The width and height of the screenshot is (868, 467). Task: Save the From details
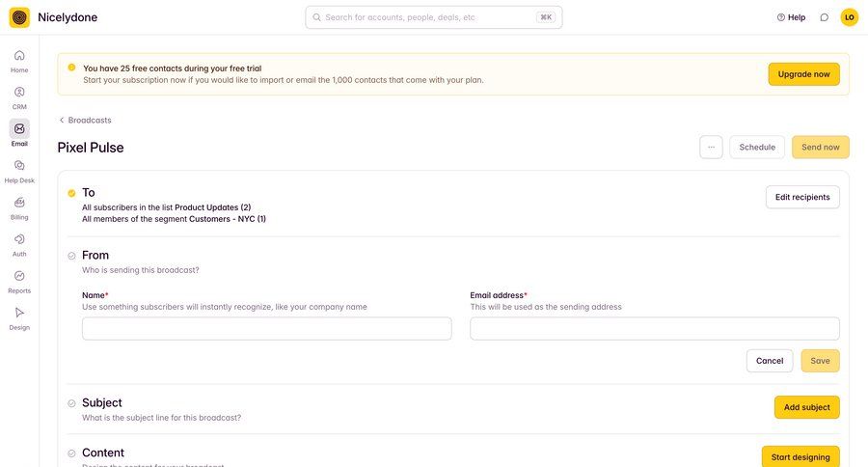tap(820, 361)
